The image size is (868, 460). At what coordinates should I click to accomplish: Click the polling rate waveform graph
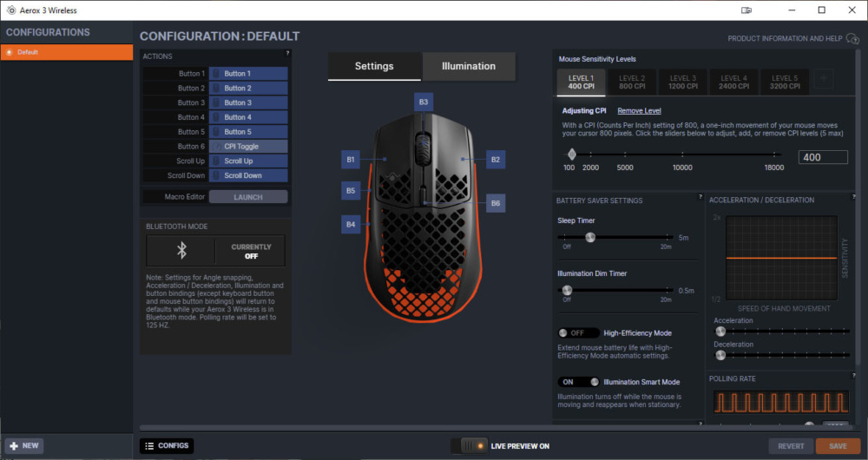(781, 403)
